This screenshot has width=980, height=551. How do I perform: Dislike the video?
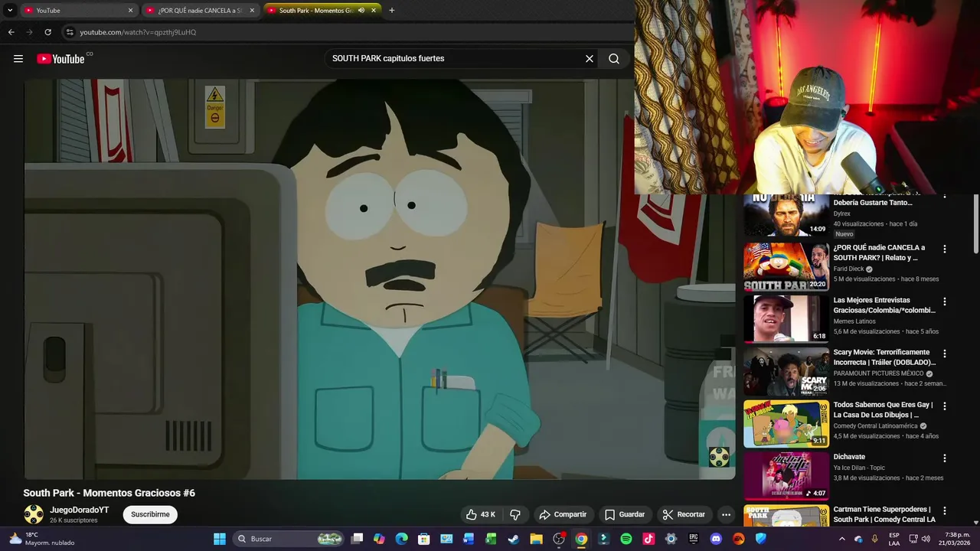coord(515,514)
